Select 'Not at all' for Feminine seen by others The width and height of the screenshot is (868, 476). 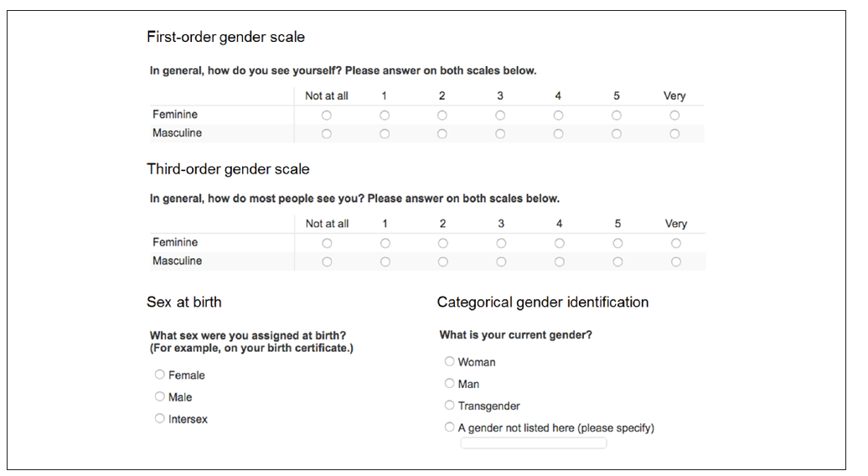tap(327, 244)
